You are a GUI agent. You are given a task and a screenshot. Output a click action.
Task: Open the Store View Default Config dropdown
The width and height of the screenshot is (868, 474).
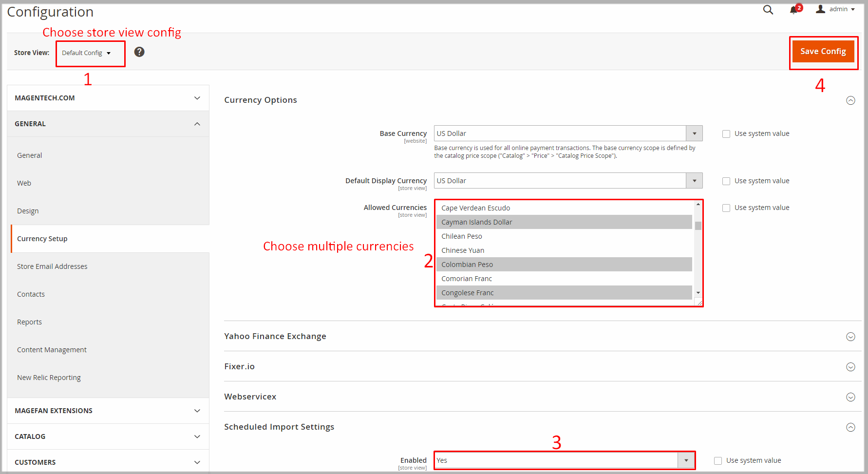click(86, 53)
